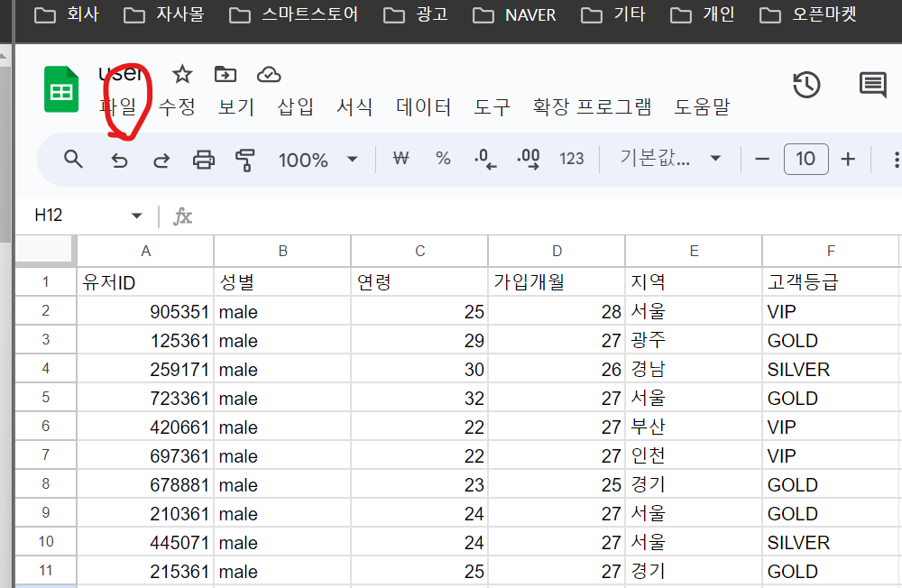Viewport: 902px width, 588px height.
Task: Select the 연령 header cell
Action: click(420, 282)
